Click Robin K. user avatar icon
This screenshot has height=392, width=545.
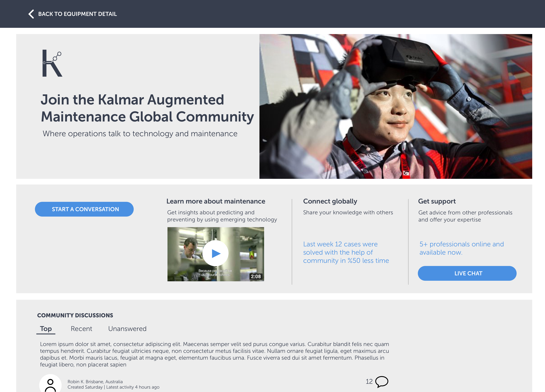coord(50,384)
